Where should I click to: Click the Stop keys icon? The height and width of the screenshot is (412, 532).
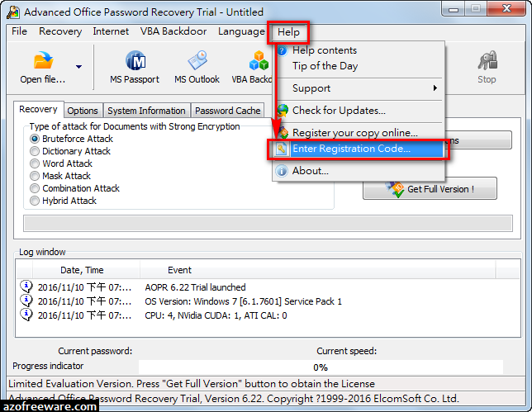coord(487,60)
